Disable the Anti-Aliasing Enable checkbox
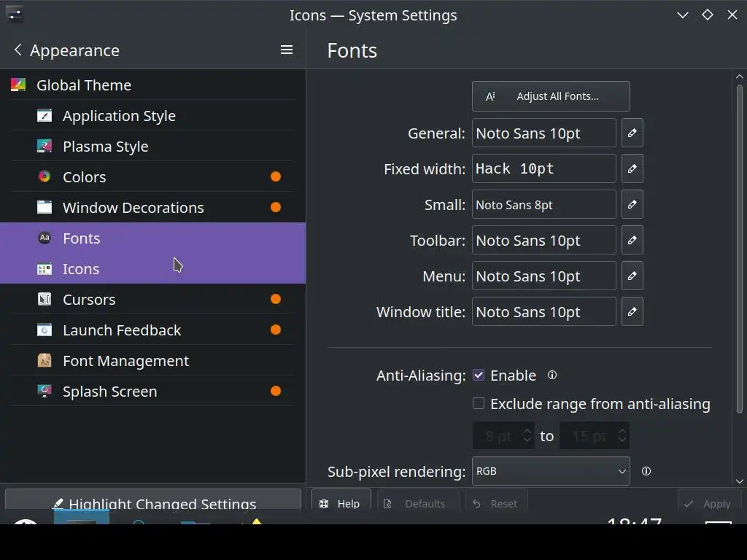The width and height of the screenshot is (747, 560). coord(479,375)
